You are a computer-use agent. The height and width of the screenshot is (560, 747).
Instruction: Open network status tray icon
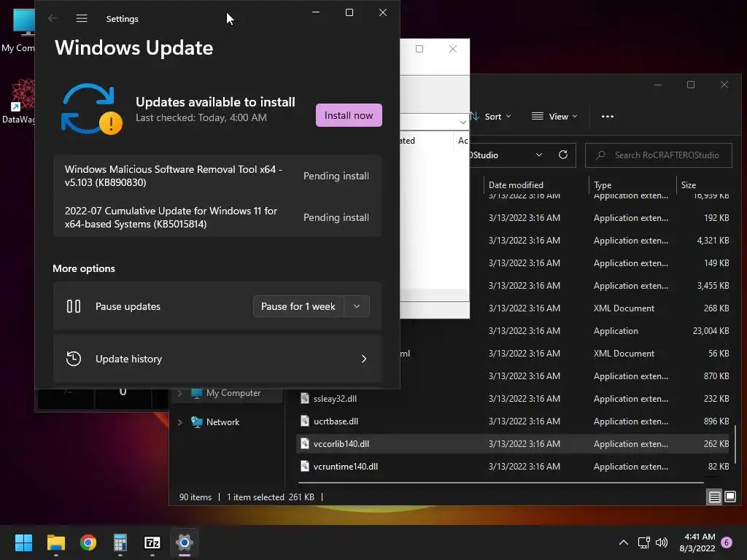643,542
